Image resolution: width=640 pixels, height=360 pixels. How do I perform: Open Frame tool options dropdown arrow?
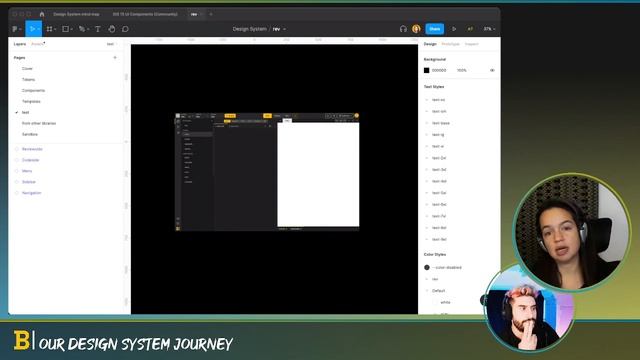(55, 29)
